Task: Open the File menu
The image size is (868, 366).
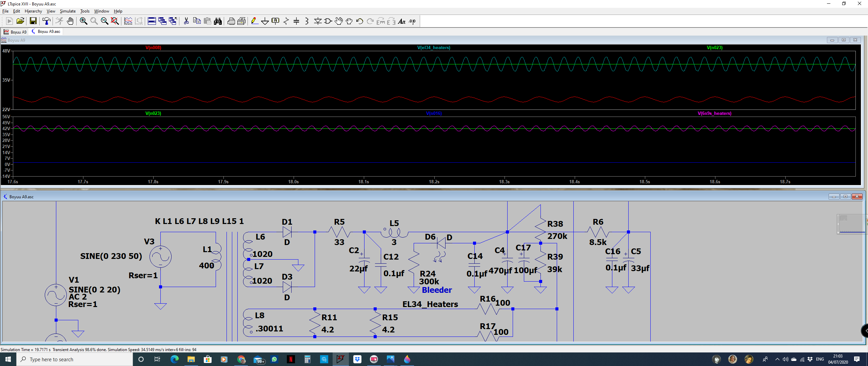Action: [x=5, y=11]
